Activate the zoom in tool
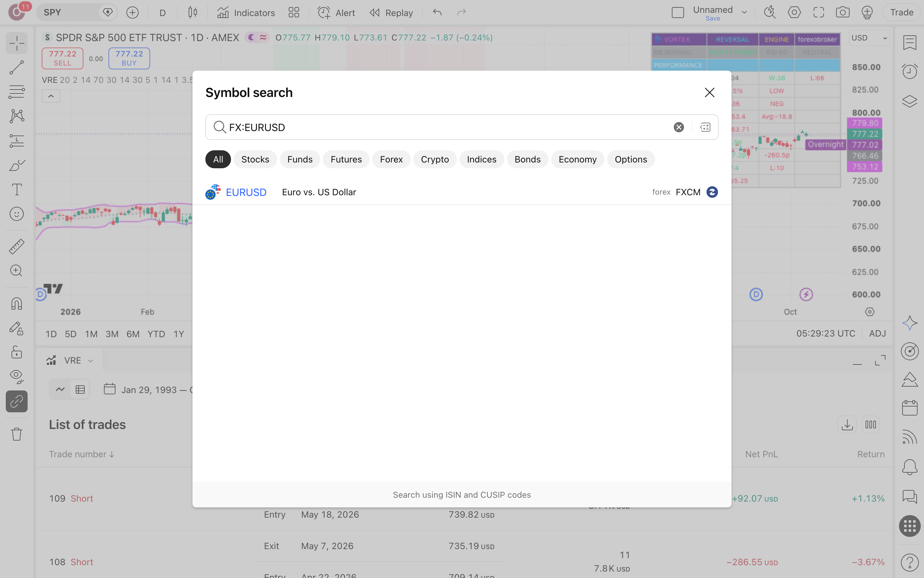Image resolution: width=924 pixels, height=578 pixels. (x=16, y=271)
